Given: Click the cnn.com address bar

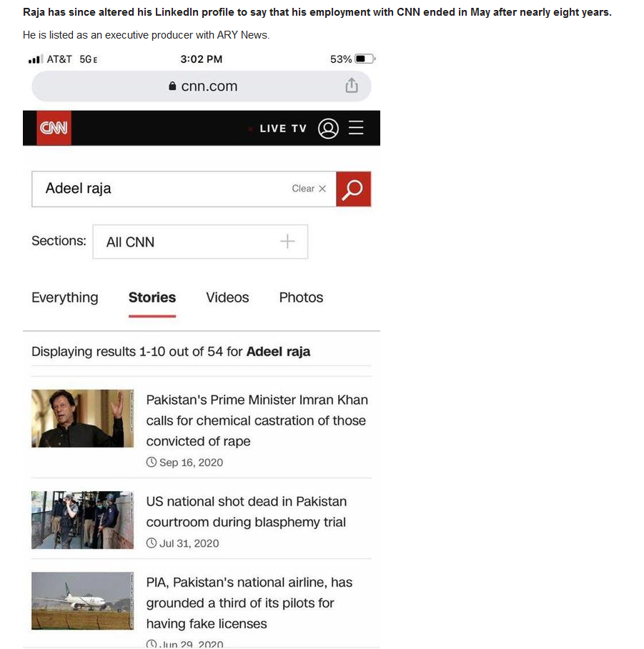Looking at the screenshot, I should pos(201,86).
